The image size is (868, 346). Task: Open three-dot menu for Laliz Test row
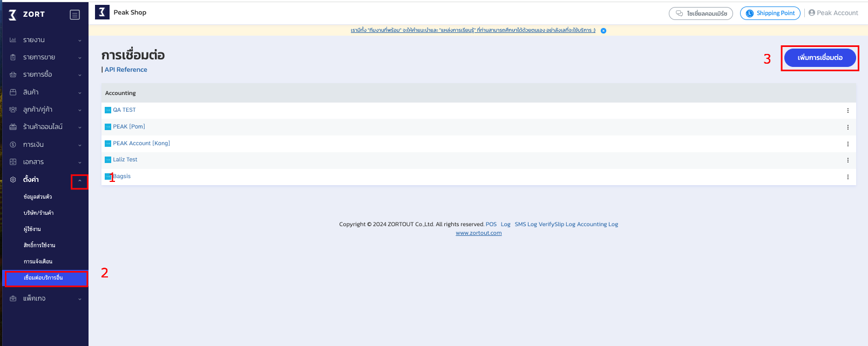click(847, 160)
